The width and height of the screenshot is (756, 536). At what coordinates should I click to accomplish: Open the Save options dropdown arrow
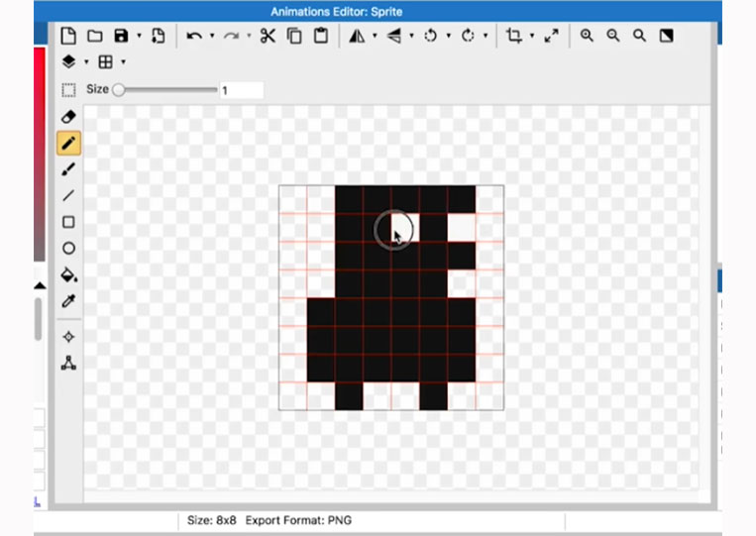[x=139, y=36]
